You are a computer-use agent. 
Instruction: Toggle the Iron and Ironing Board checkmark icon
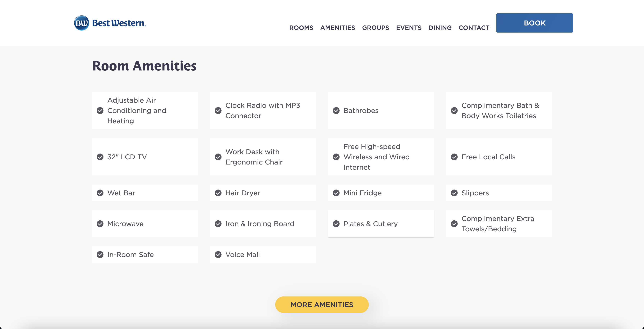(x=218, y=224)
